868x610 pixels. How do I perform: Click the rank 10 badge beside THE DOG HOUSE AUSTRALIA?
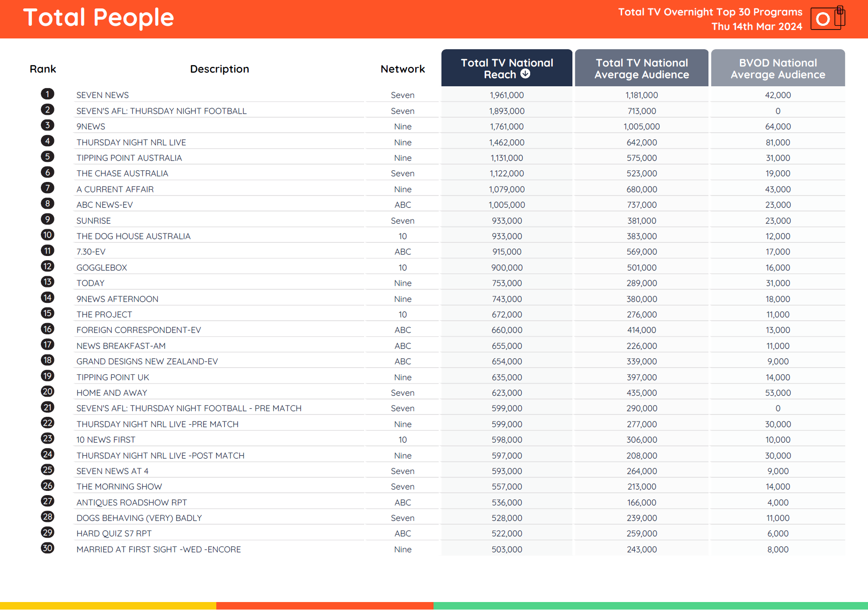(47, 234)
